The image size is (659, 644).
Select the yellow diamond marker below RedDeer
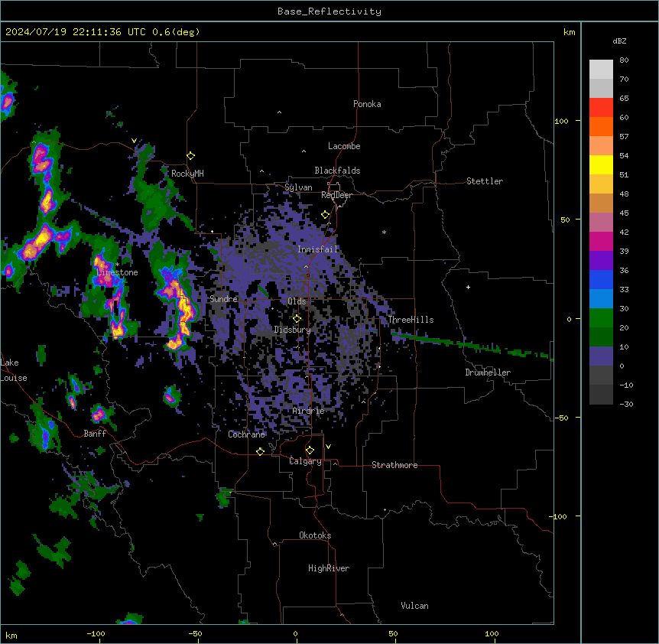[x=326, y=215]
